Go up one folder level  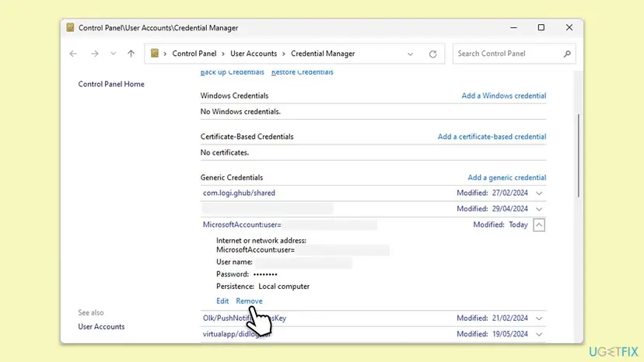pos(131,54)
